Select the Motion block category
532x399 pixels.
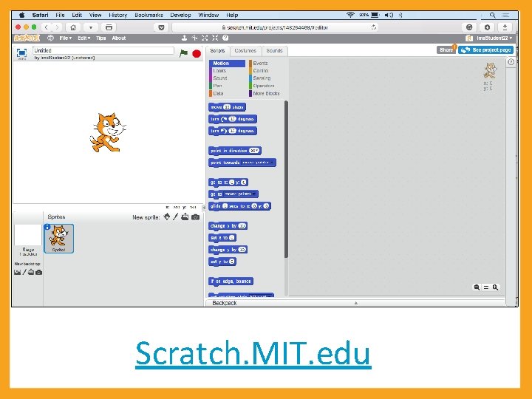[x=228, y=63]
